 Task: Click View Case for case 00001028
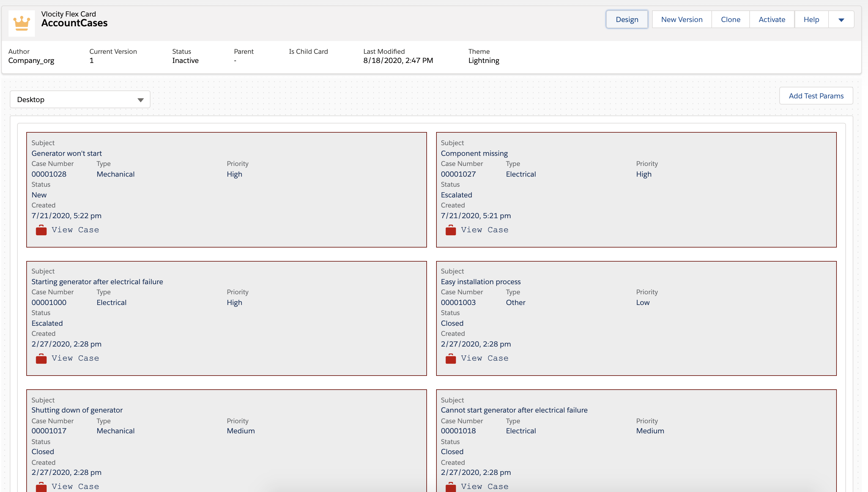click(x=75, y=230)
